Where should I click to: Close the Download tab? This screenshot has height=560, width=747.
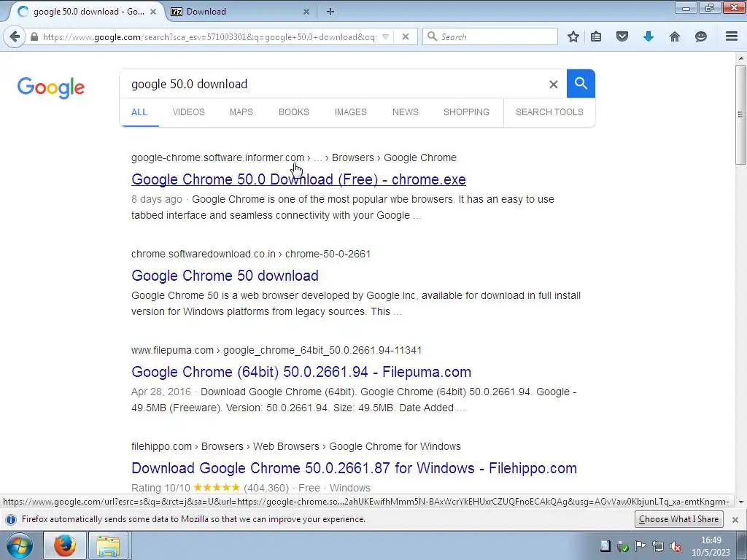[x=306, y=12]
